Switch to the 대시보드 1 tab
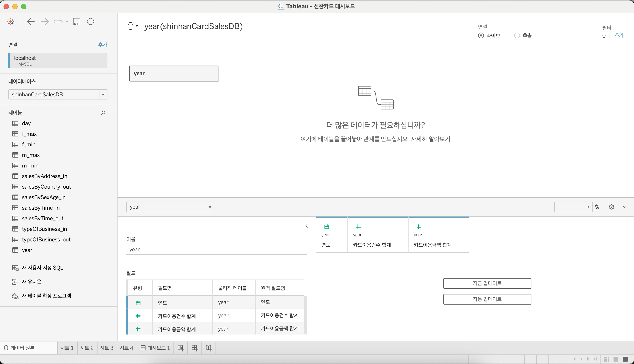This screenshot has height=364, width=634. click(x=155, y=348)
